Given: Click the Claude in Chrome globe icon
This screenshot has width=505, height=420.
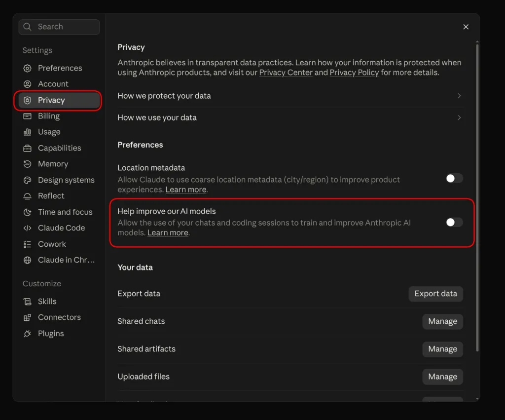Looking at the screenshot, I should (x=28, y=260).
